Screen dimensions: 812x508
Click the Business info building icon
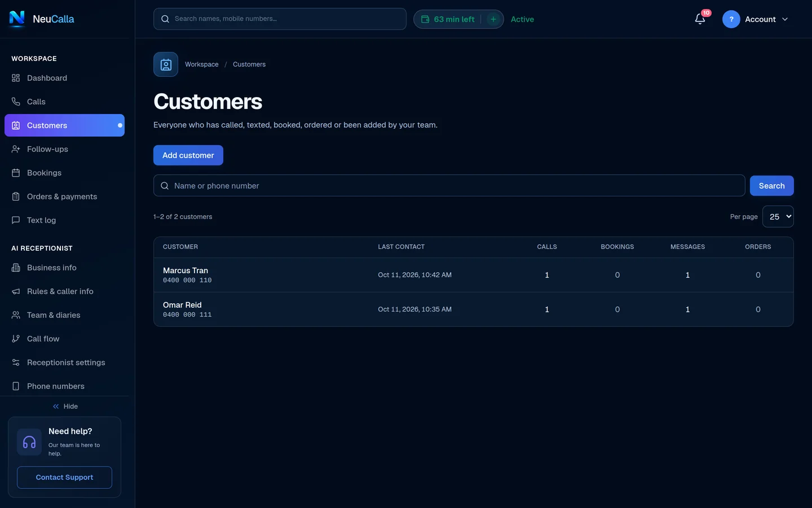point(16,268)
